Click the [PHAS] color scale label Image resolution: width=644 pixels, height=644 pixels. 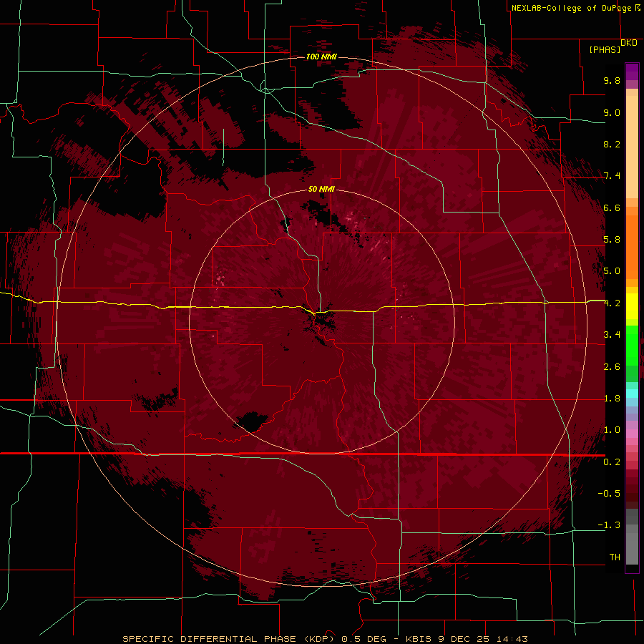click(x=605, y=49)
